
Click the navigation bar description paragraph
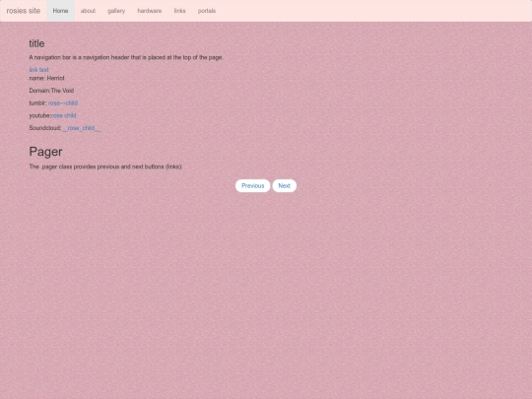click(x=126, y=57)
